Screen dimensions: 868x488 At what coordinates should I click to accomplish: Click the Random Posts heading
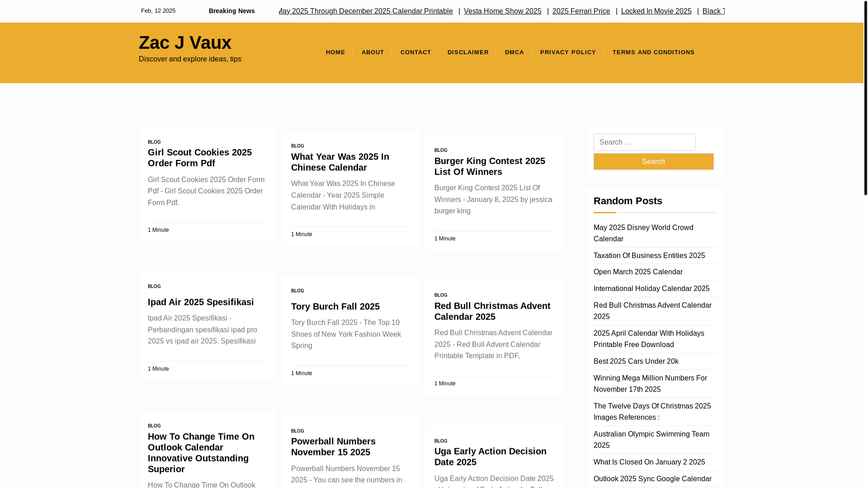pos(627,201)
